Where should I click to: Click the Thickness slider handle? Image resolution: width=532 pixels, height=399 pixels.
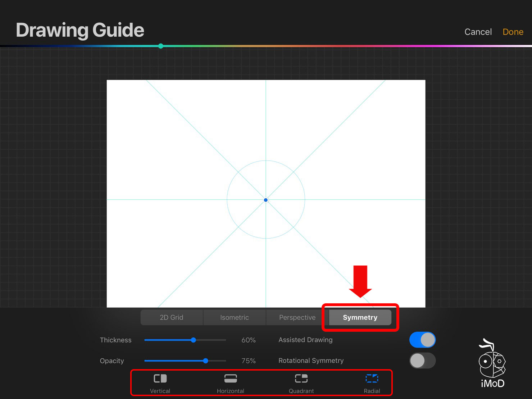pyautogui.click(x=194, y=340)
